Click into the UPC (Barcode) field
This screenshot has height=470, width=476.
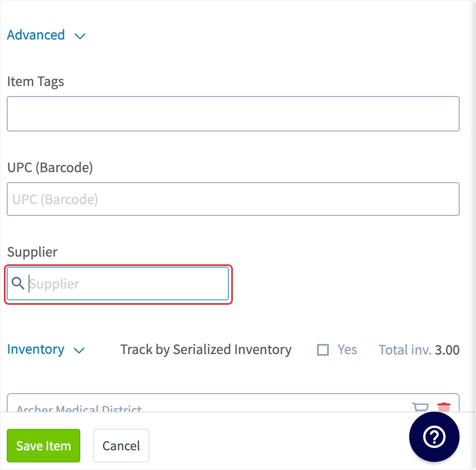tap(233, 199)
